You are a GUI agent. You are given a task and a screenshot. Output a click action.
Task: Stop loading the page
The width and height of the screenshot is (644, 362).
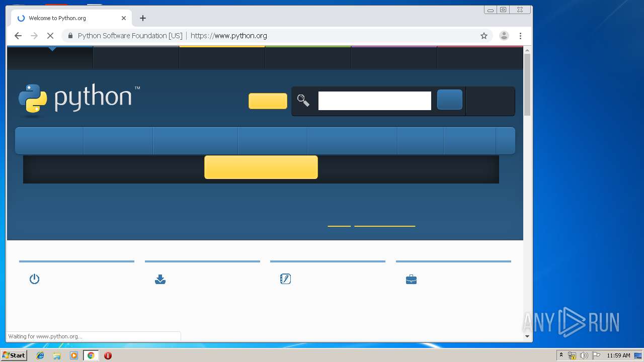50,36
